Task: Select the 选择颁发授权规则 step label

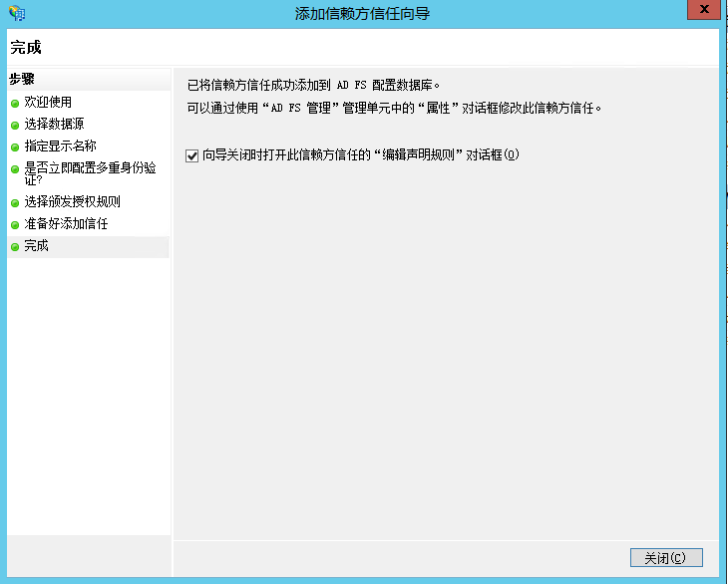Action: click(x=72, y=202)
